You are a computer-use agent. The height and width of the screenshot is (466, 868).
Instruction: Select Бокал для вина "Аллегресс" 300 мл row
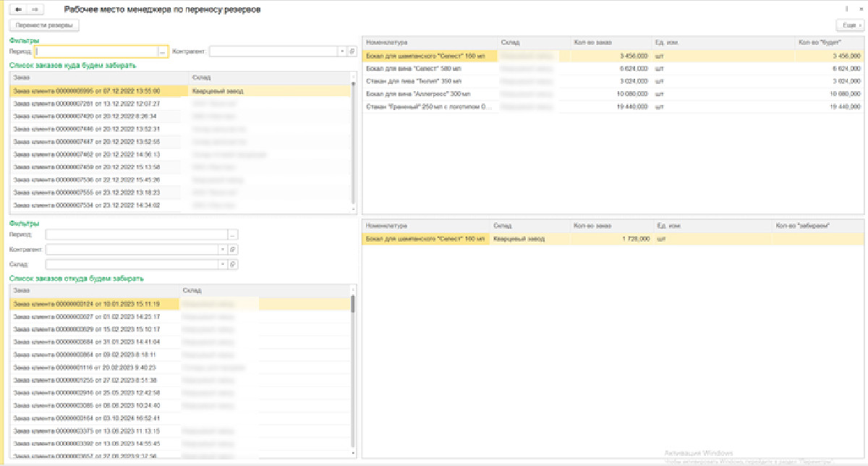click(x=613, y=94)
